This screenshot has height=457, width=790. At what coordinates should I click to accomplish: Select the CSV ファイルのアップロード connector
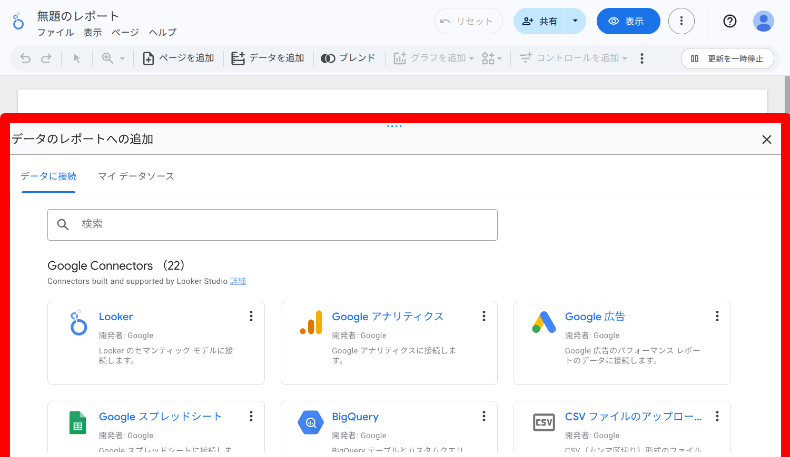pyautogui.click(x=622, y=427)
